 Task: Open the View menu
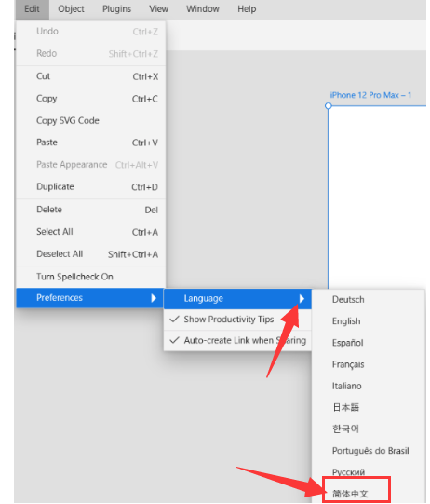pos(158,9)
